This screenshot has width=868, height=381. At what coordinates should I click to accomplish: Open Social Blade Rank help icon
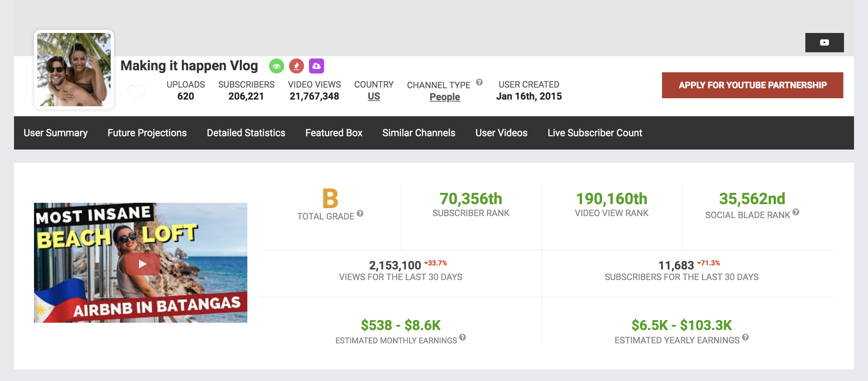point(796,212)
